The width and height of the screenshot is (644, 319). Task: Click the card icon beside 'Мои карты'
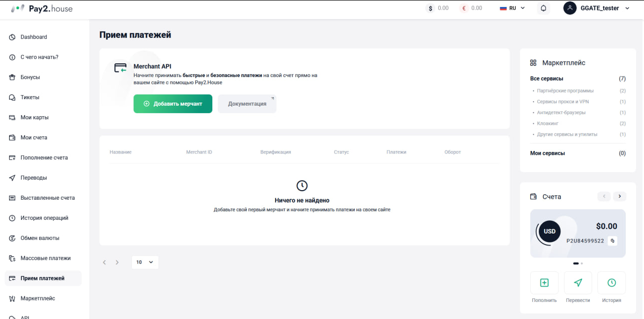pos(12,118)
